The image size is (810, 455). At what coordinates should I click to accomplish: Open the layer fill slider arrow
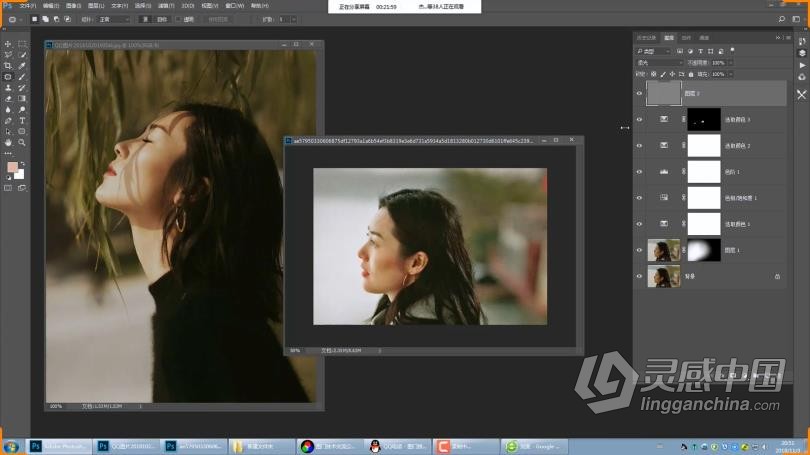[x=730, y=74]
